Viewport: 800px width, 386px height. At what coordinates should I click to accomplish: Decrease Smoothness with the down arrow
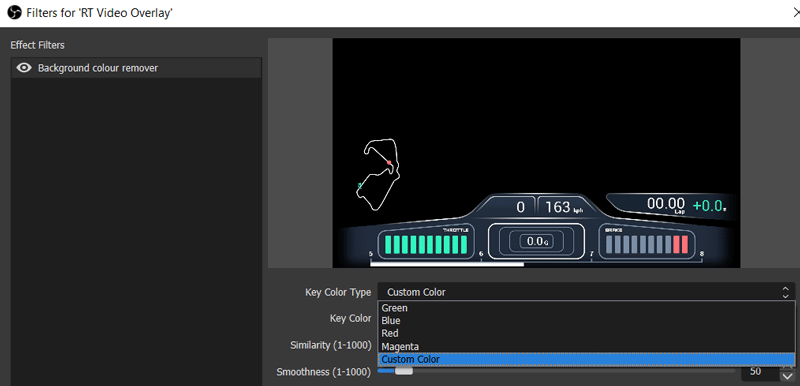[x=787, y=377]
